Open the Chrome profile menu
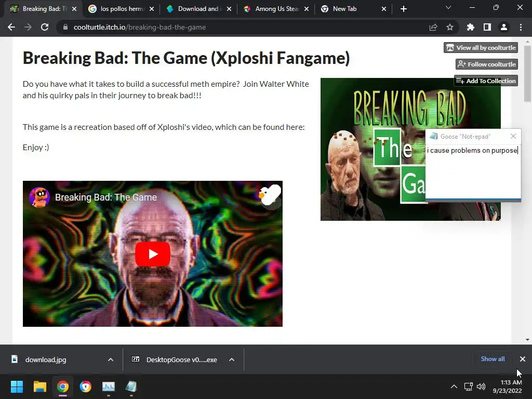Image resolution: width=532 pixels, height=399 pixels. 504,27
